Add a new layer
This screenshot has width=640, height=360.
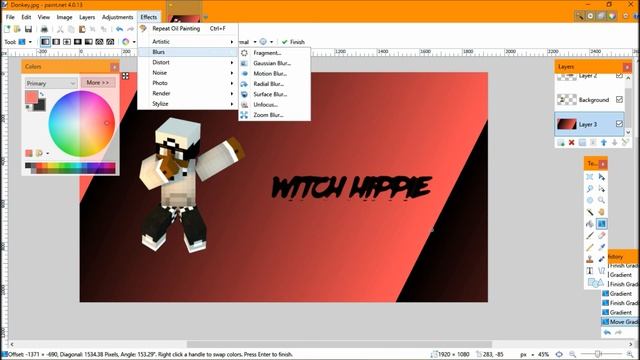pyautogui.click(x=561, y=142)
